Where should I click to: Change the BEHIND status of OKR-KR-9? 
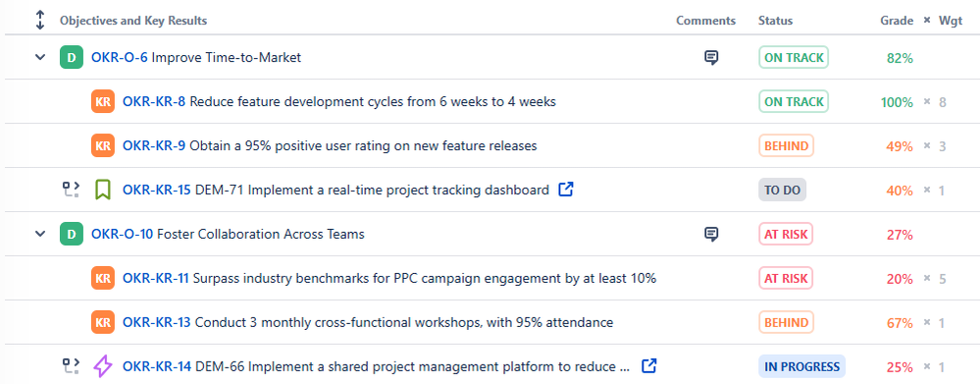click(x=786, y=145)
